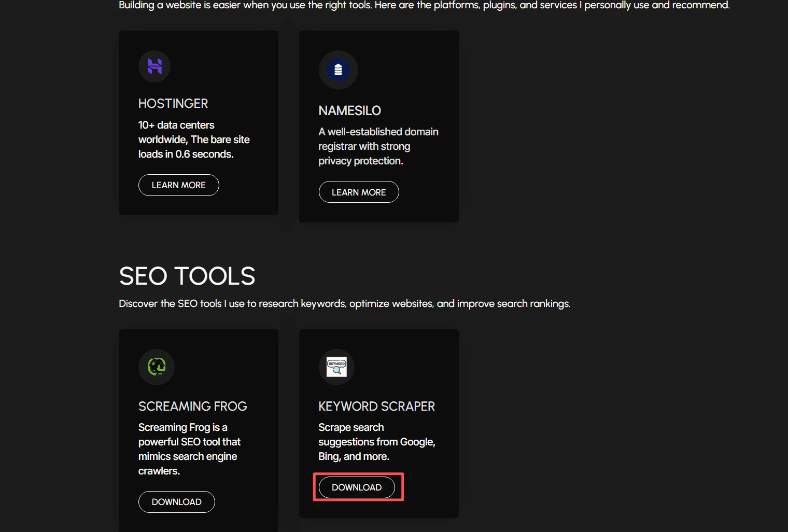This screenshot has height=532, width=788.
Task: Click the "Discover the SEO tools" subtitle
Action: [x=345, y=303]
